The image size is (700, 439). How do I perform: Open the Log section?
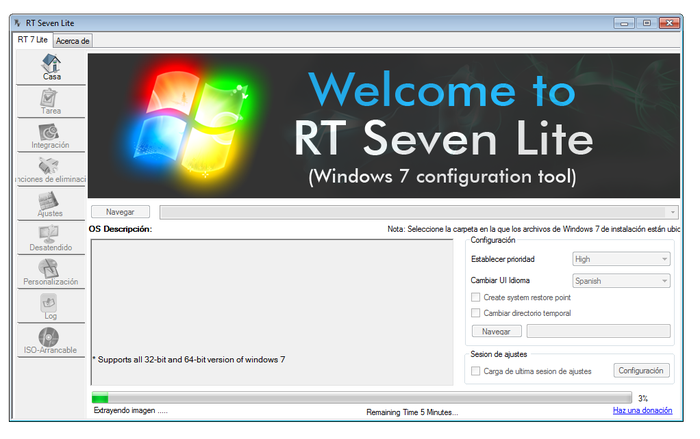point(51,306)
